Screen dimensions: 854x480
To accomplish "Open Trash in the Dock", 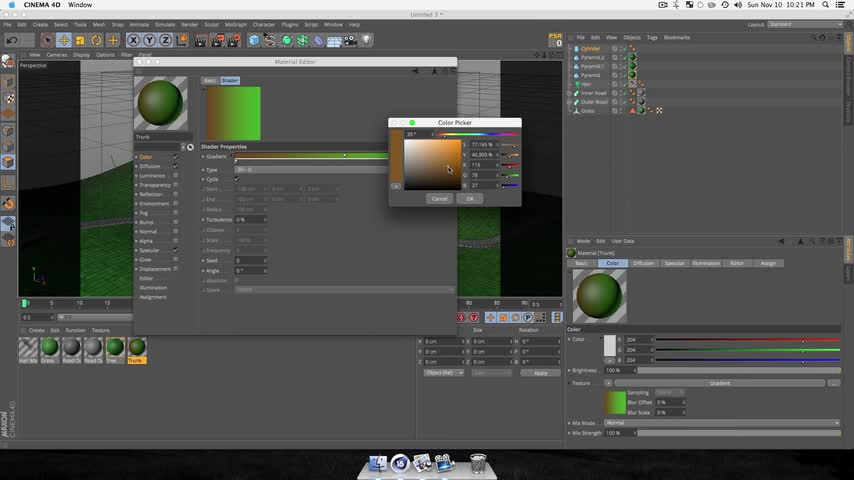I will point(478,463).
